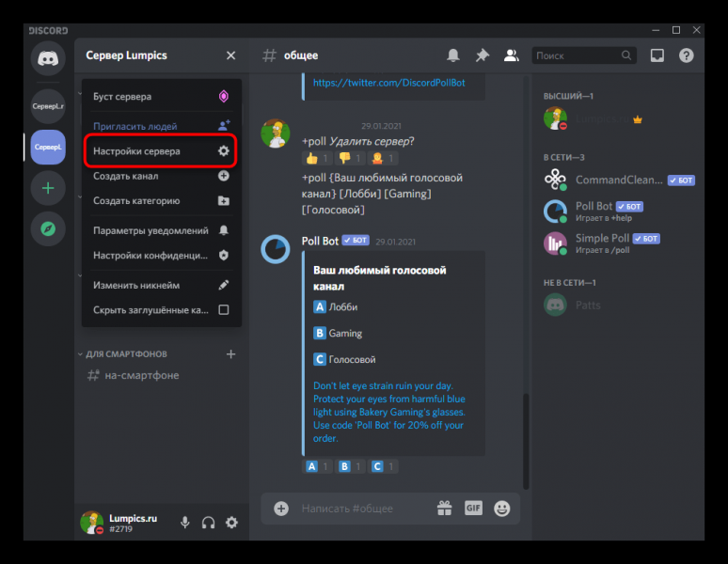Mute microphone icon in user panel
This screenshot has width=728, height=564.
click(184, 523)
